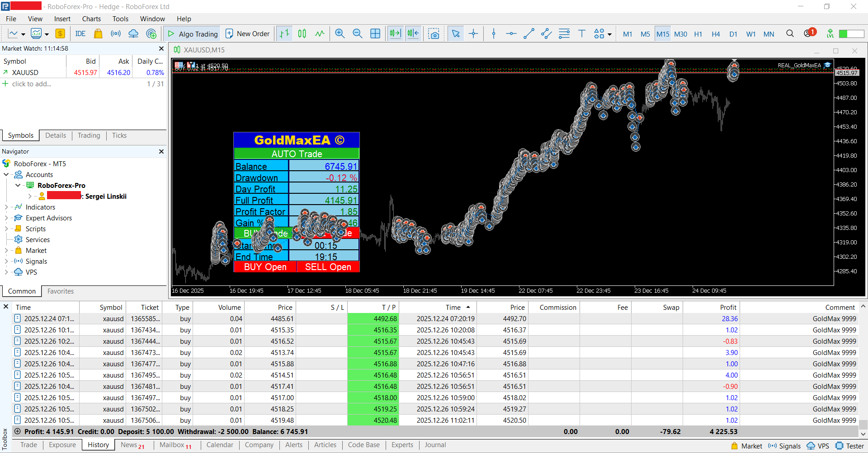The image size is (868, 453).
Task: Click the dollar trading icon in toolbar
Action: coord(60,34)
